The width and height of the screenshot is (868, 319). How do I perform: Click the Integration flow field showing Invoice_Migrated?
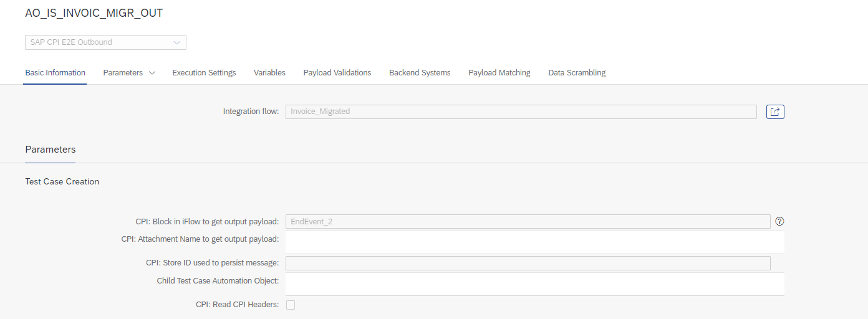pyautogui.click(x=521, y=112)
